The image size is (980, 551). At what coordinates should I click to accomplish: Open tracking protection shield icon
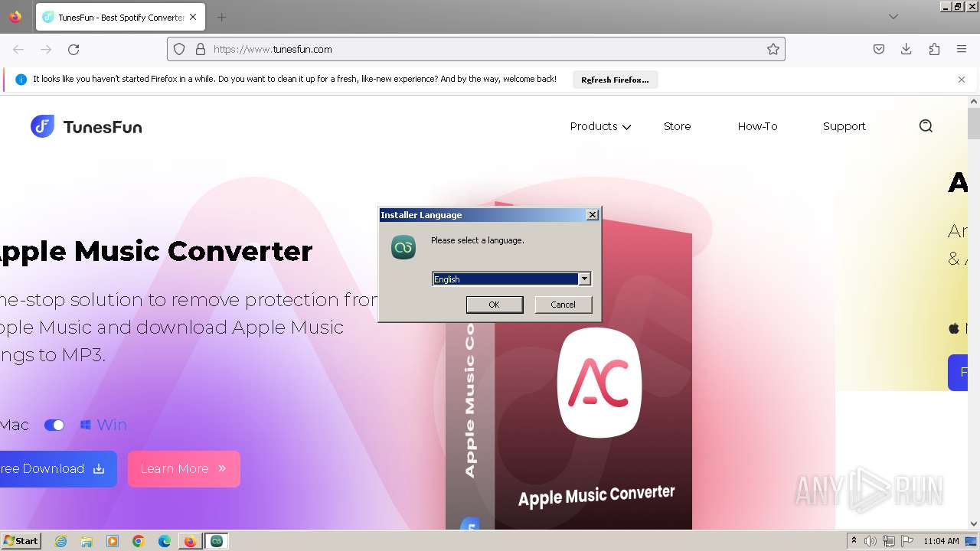click(179, 49)
